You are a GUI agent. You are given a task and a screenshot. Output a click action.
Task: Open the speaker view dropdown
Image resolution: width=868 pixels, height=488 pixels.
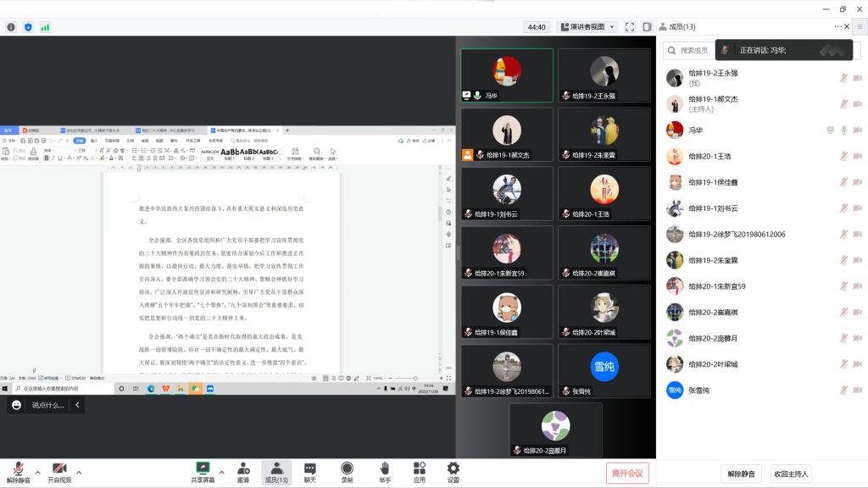[591, 27]
